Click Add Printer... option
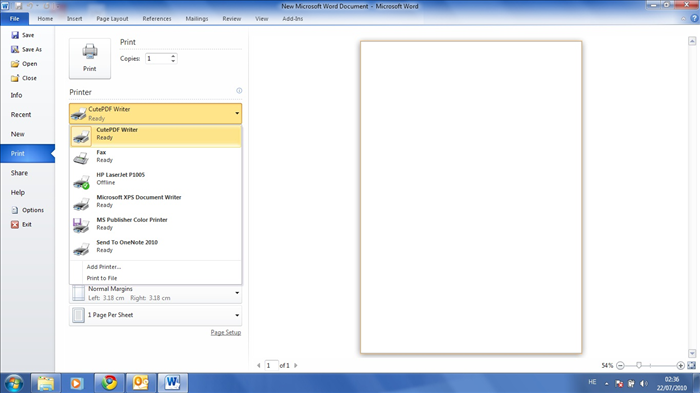The image size is (700, 393). pyautogui.click(x=104, y=267)
